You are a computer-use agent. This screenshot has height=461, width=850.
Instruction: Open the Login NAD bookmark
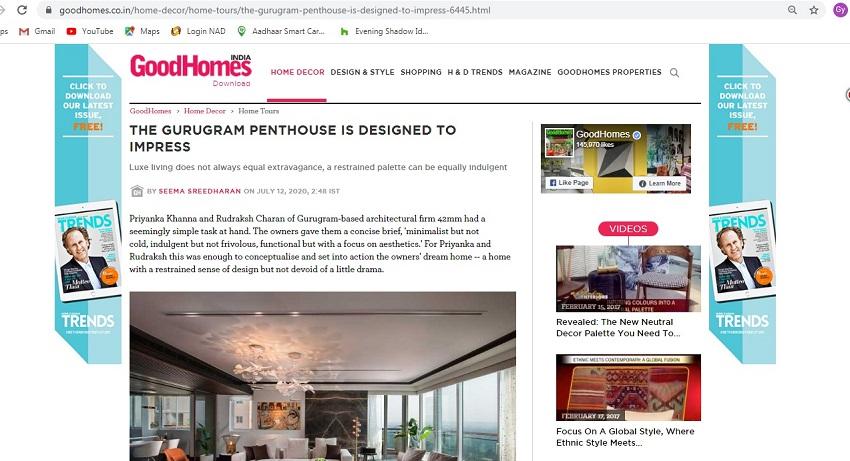tap(198, 31)
